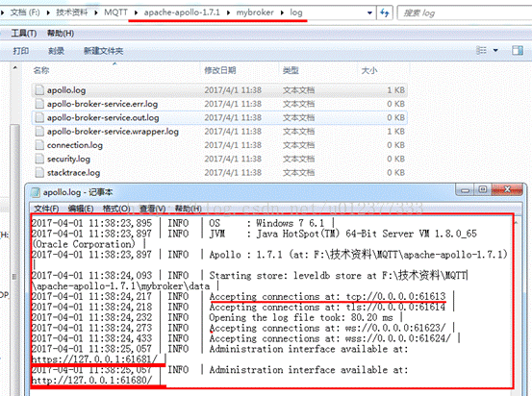Maximize the apollo.log Notepad window
The width and height of the screenshot is (532, 396).
click(x=483, y=190)
